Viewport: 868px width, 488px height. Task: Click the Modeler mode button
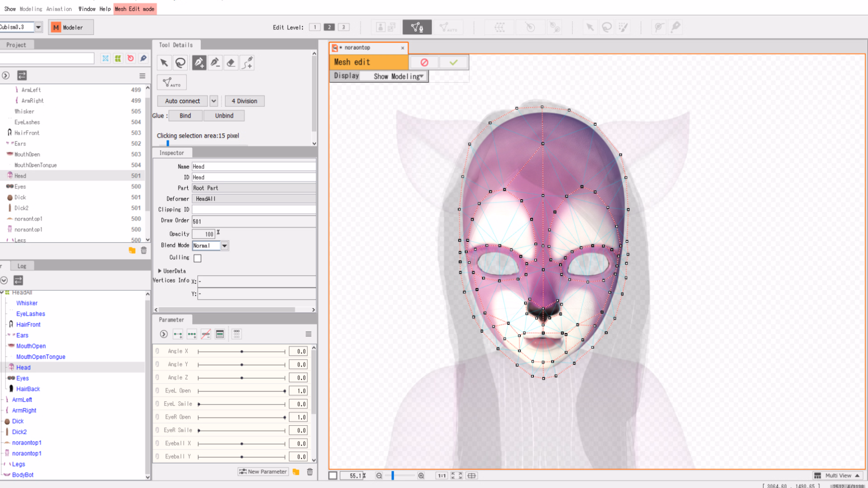71,28
